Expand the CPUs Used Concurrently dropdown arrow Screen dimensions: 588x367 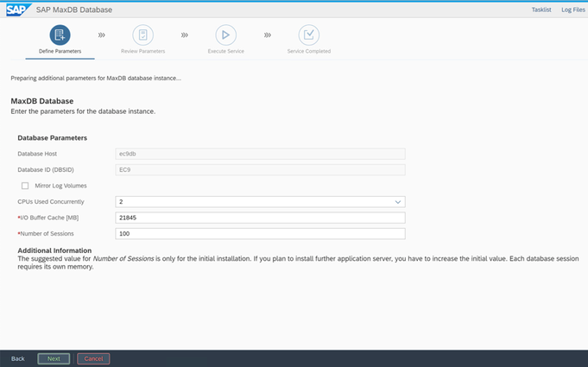[x=397, y=202]
